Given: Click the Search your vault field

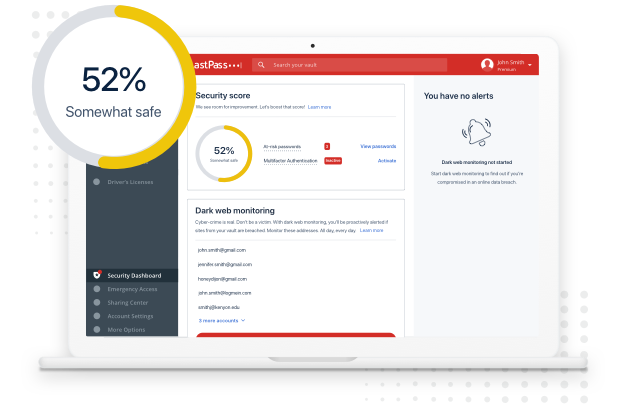Looking at the screenshot, I should tap(350, 65).
